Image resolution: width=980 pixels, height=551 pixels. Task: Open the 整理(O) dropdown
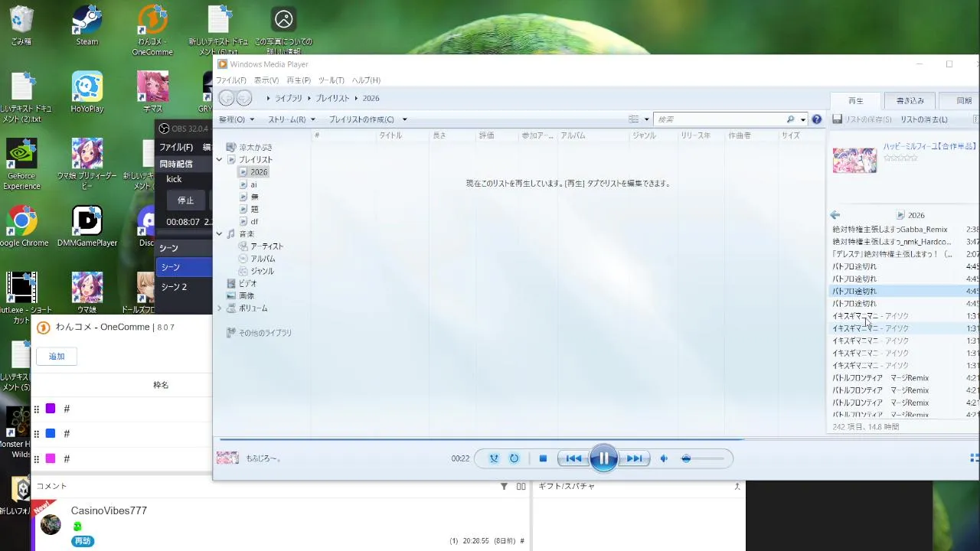237,119
